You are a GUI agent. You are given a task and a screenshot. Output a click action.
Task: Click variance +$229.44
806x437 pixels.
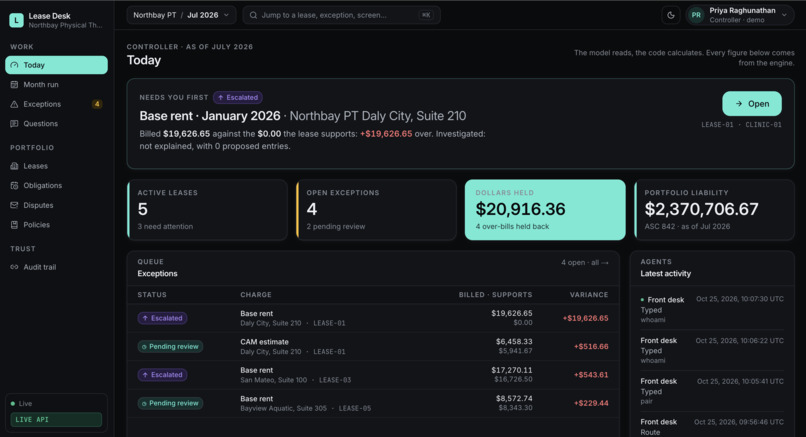pyautogui.click(x=591, y=403)
